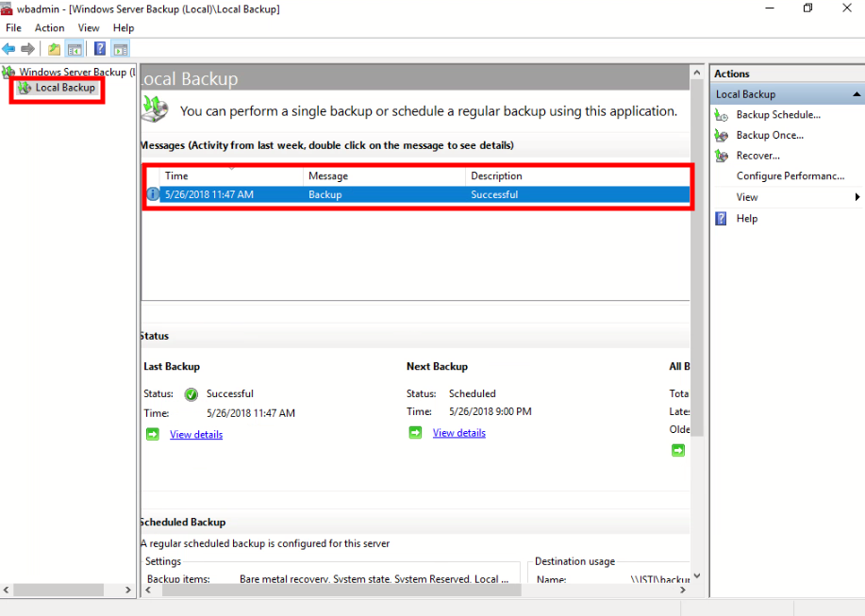This screenshot has width=865, height=616.
Task: Click left arrow of tree pane scrollbar
Action: pos(6,591)
